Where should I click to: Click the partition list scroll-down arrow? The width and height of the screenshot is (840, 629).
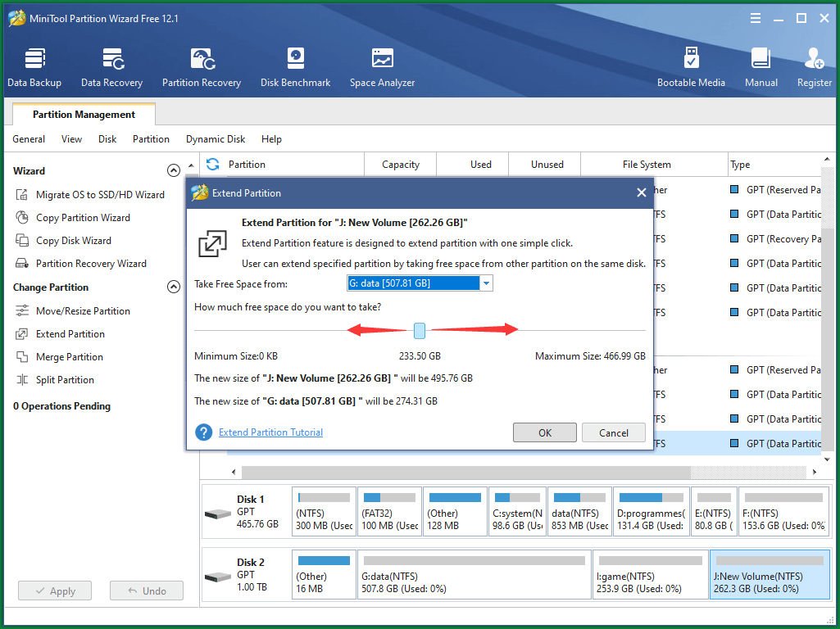pos(827,459)
